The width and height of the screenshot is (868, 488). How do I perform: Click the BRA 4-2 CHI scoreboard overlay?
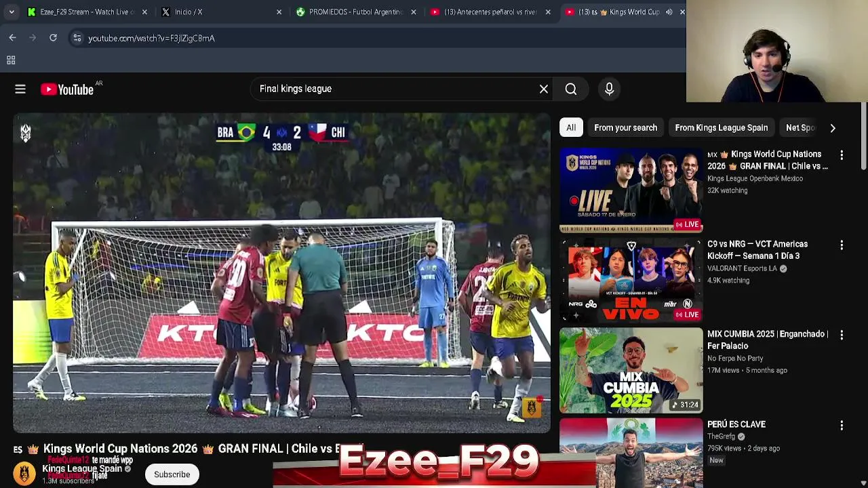pos(281,136)
